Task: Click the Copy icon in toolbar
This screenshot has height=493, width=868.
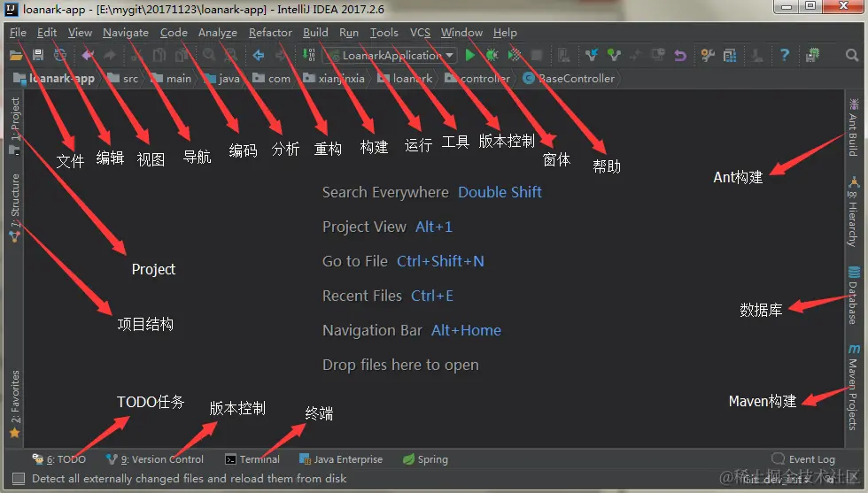Action: pos(159,55)
